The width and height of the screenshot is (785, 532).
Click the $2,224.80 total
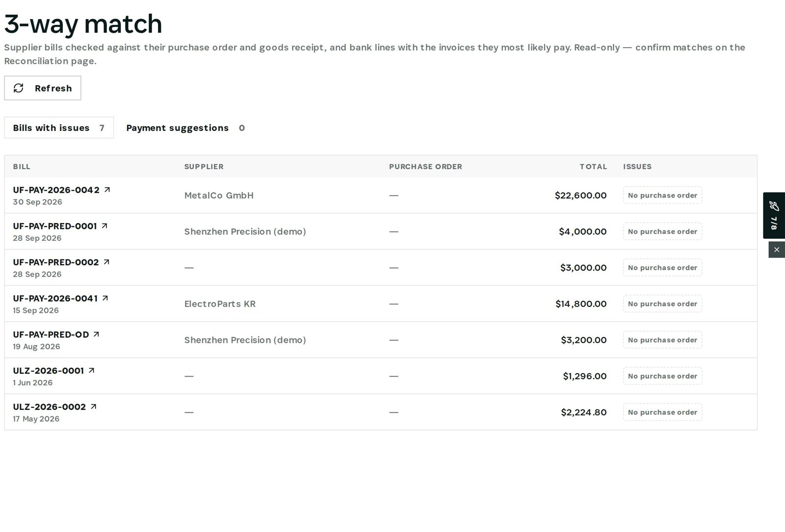(x=584, y=412)
